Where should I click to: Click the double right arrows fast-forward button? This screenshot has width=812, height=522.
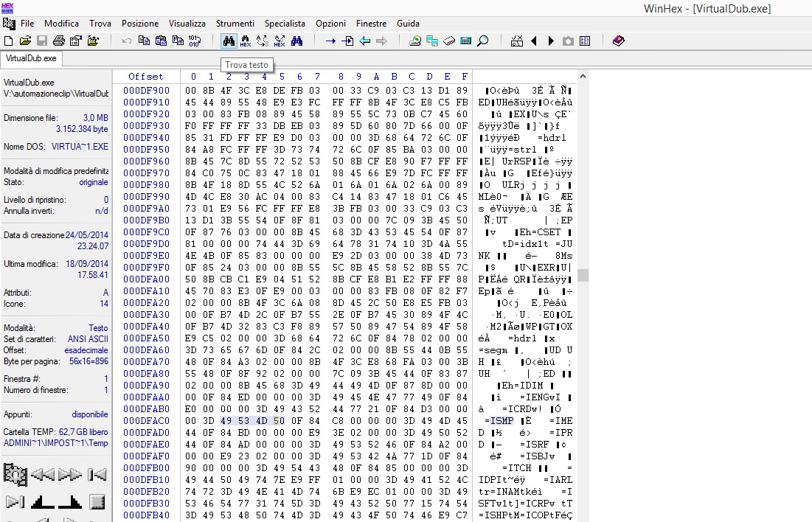tap(70, 474)
